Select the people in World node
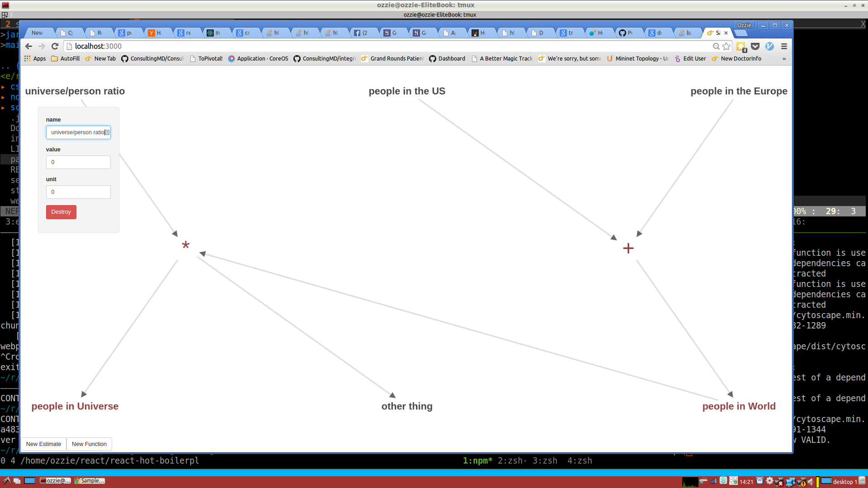868x488 pixels. pyautogui.click(x=739, y=406)
